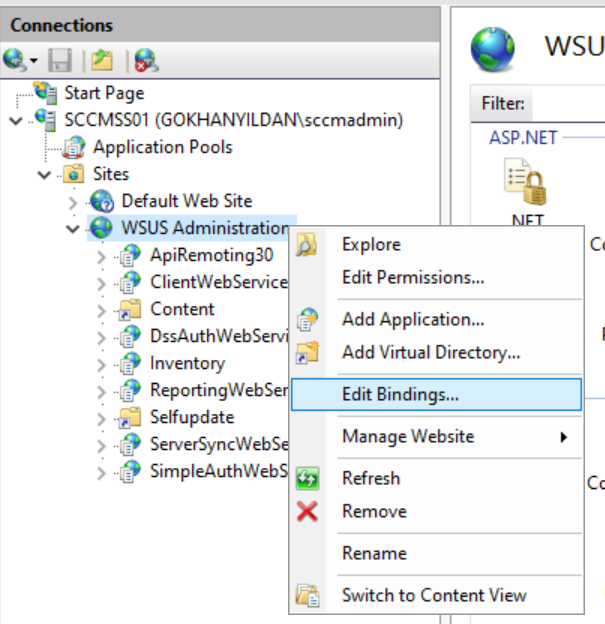Expand the Content virtual directory node
This screenshot has width=605, height=624.
(x=101, y=311)
